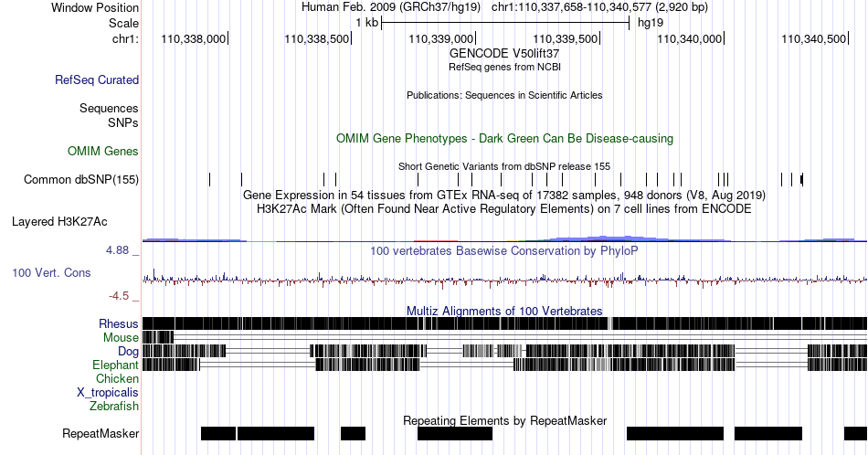Click the Chicken alignment row label
The image size is (868, 455).
tap(117, 379)
